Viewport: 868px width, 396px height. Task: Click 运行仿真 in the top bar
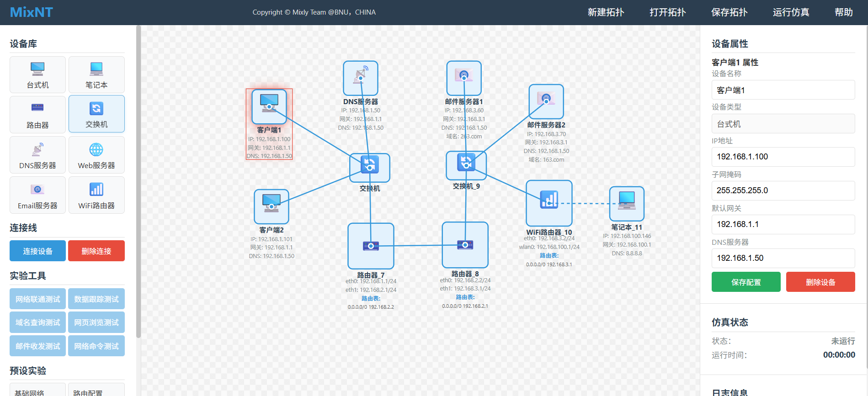[x=791, y=12]
